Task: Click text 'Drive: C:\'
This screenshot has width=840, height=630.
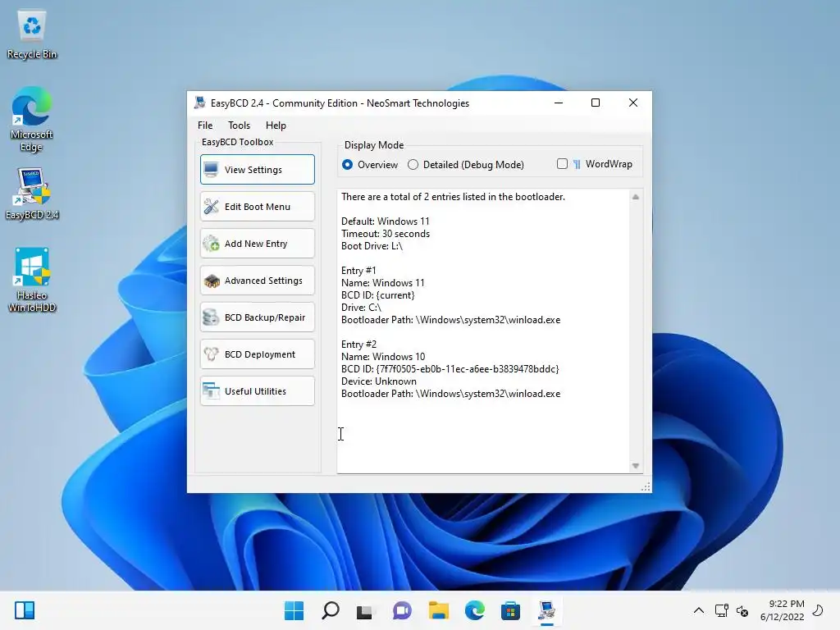Action: [361, 308]
